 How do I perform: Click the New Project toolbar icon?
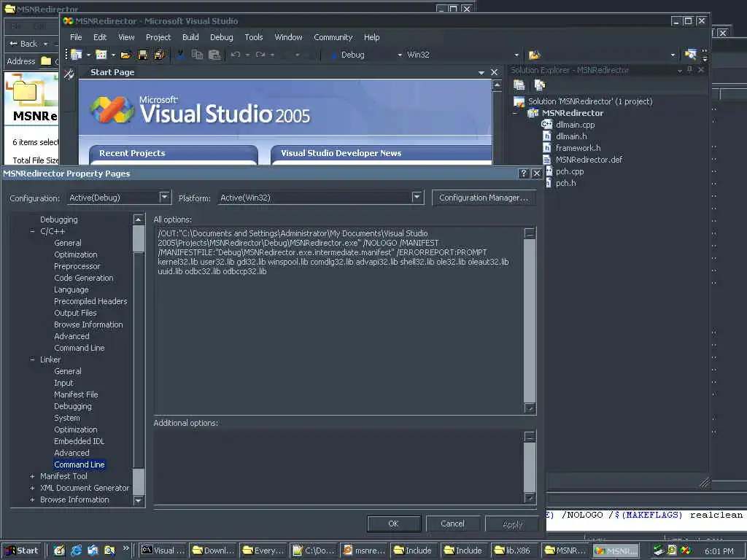click(x=76, y=55)
